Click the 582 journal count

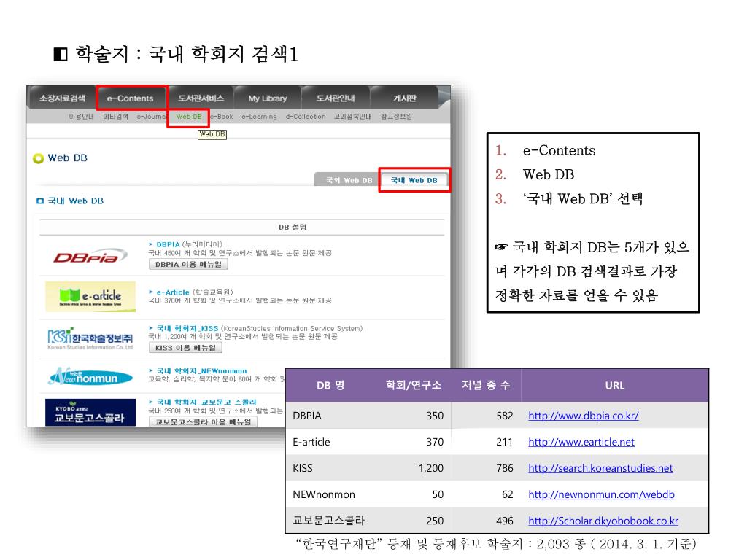click(505, 416)
